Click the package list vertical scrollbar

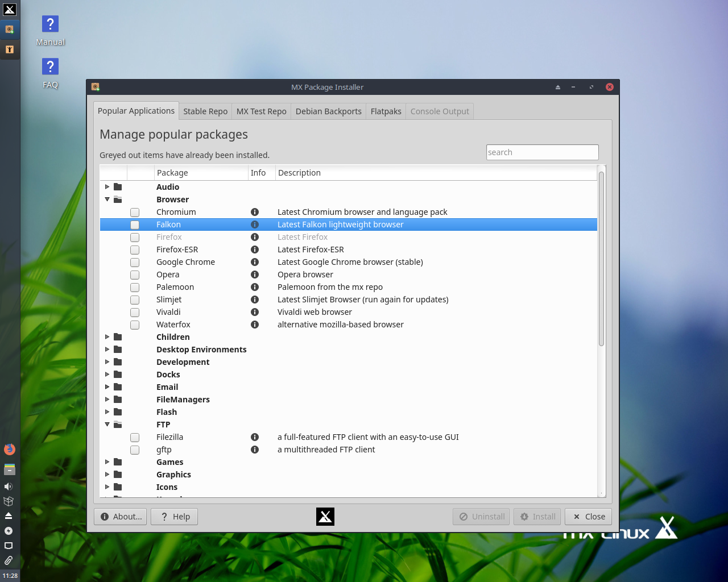(x=602, y=259)
